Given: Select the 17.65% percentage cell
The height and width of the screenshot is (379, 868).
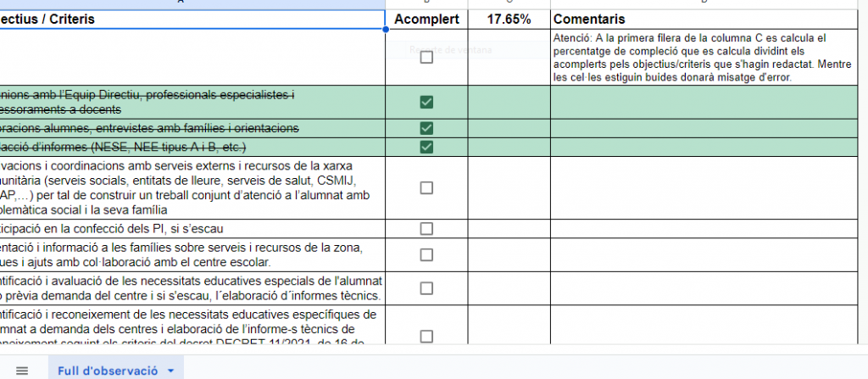Looking at the screenshot, I should pyautogui.click(x=509, y=19).
